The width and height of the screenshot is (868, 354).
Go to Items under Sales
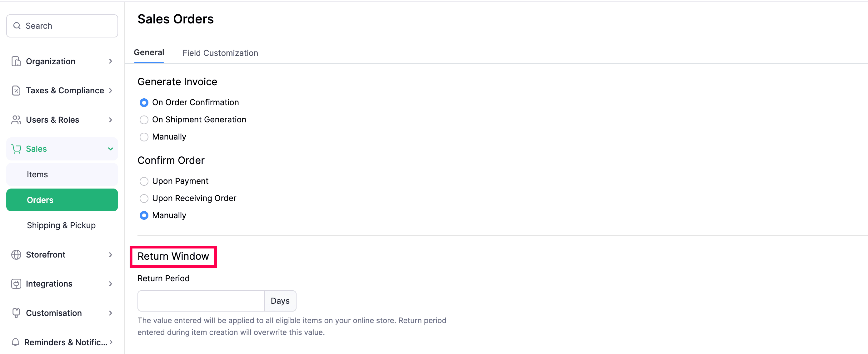tap(37, 174)
